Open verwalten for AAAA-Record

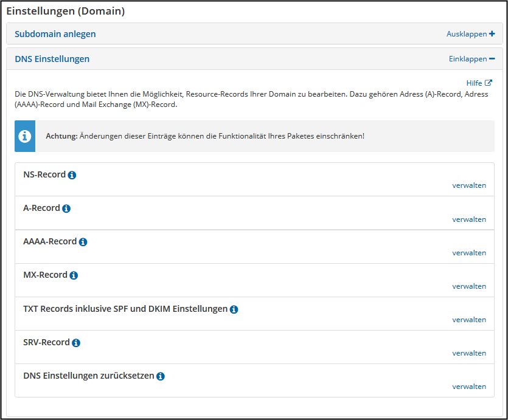click(469, 253)
